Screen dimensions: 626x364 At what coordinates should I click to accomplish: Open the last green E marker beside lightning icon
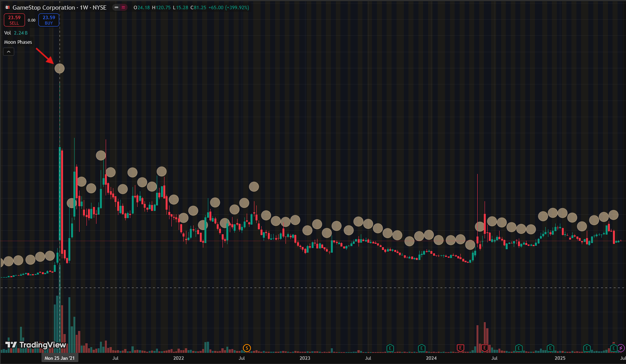click(x=614, y=348)
